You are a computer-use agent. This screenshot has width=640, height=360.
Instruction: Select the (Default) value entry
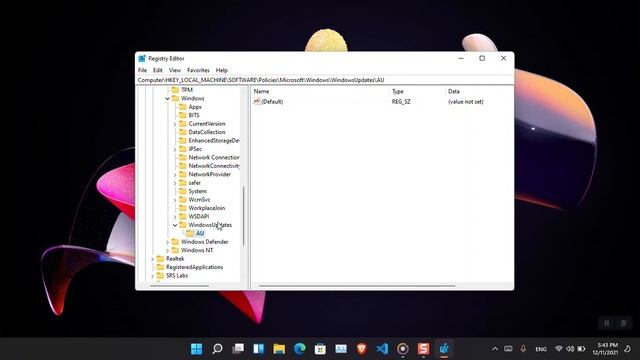click(272, 102)
